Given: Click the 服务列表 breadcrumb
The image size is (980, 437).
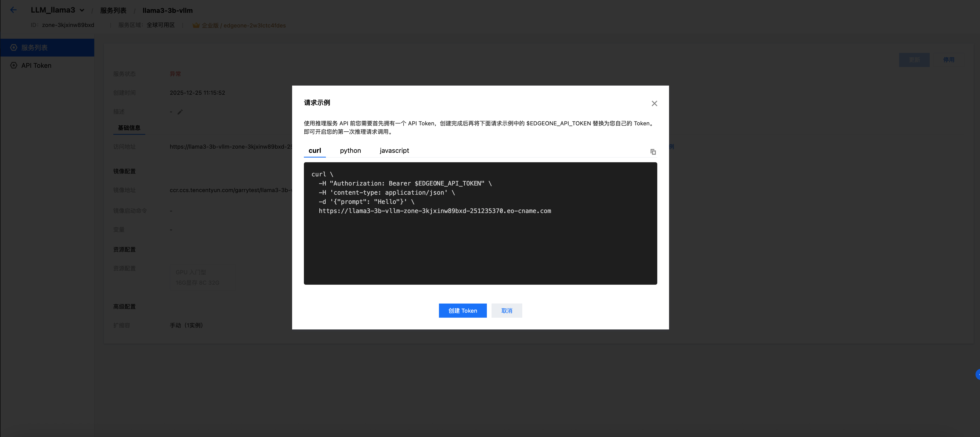Looking at the screenshot, I should tap(113, 10).
